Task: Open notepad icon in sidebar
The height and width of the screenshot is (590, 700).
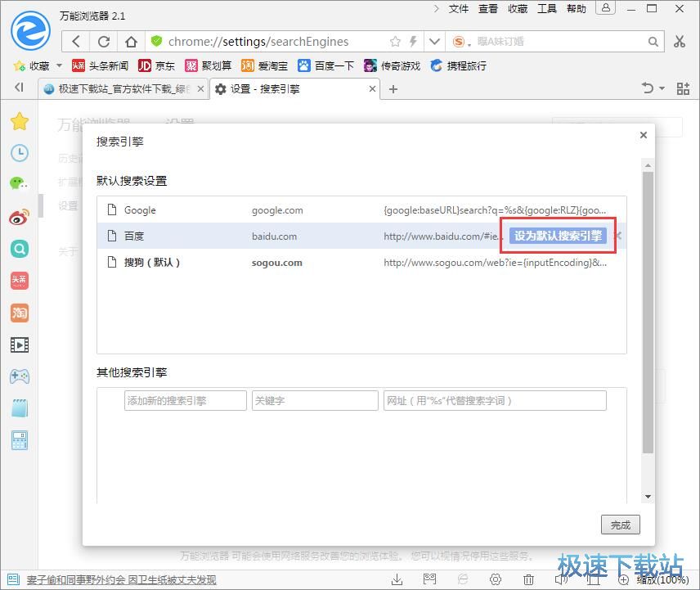Action: 20,408
